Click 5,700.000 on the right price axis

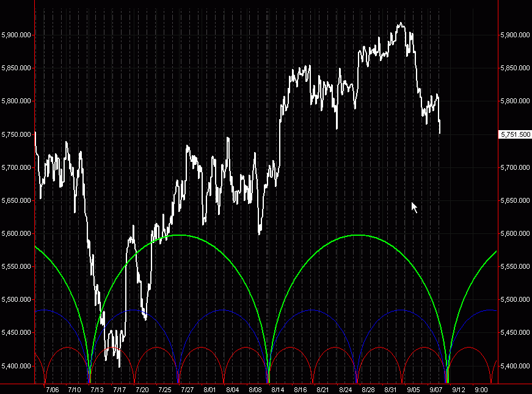(x=515, y=167)
